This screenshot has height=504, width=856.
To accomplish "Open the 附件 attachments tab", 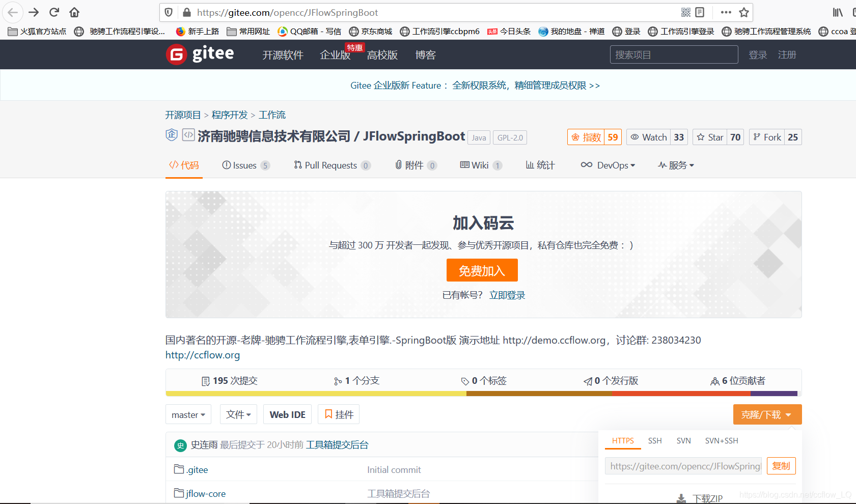I will [416, 165].
